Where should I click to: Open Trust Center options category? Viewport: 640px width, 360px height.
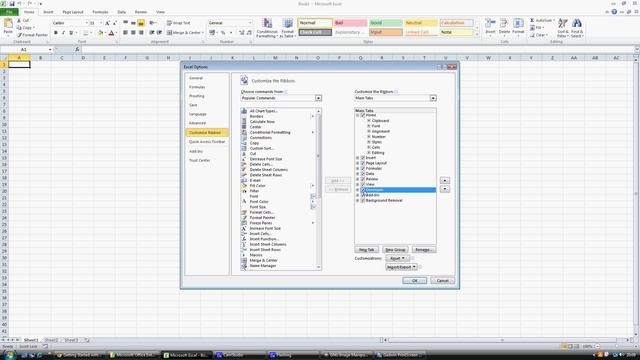tap(200, 160)
